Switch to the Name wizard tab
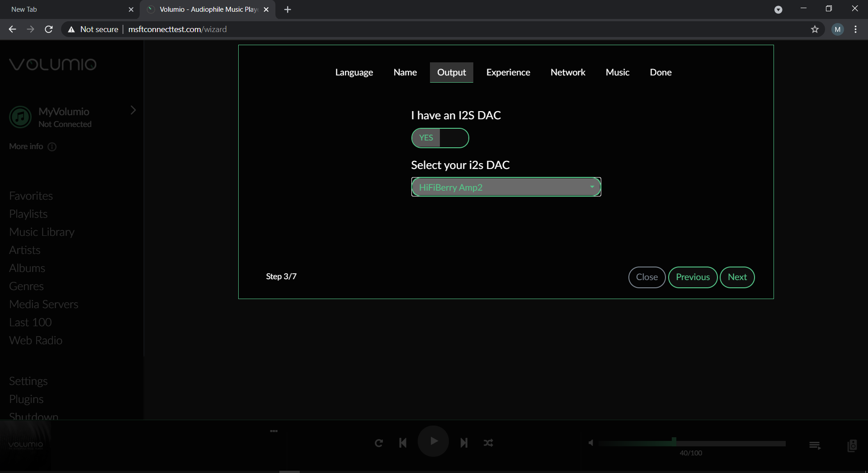 [405, 72]
